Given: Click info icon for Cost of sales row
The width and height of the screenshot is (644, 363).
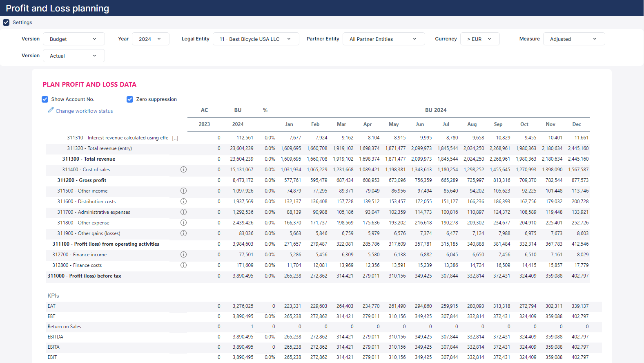Looking at the screenshot, I should point(183,170).
